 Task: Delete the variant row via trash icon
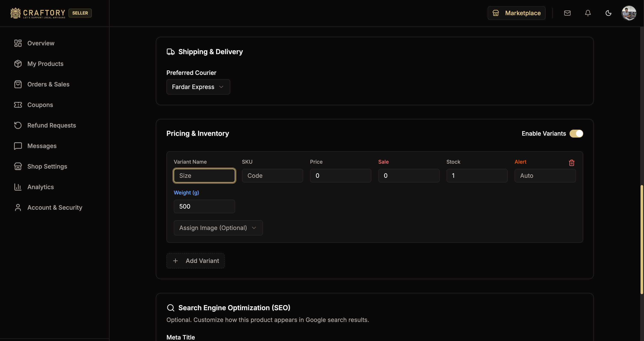coord(572,163)
